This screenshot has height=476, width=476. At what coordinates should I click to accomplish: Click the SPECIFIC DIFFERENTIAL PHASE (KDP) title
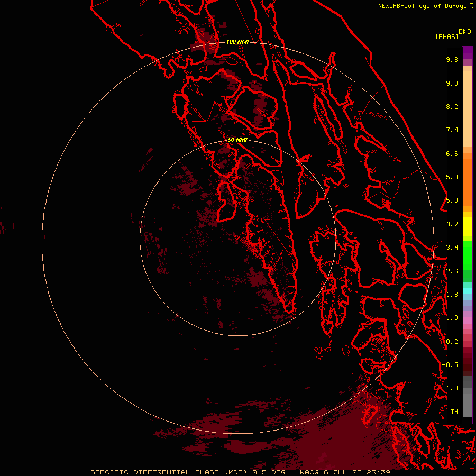tap(169, 472)
